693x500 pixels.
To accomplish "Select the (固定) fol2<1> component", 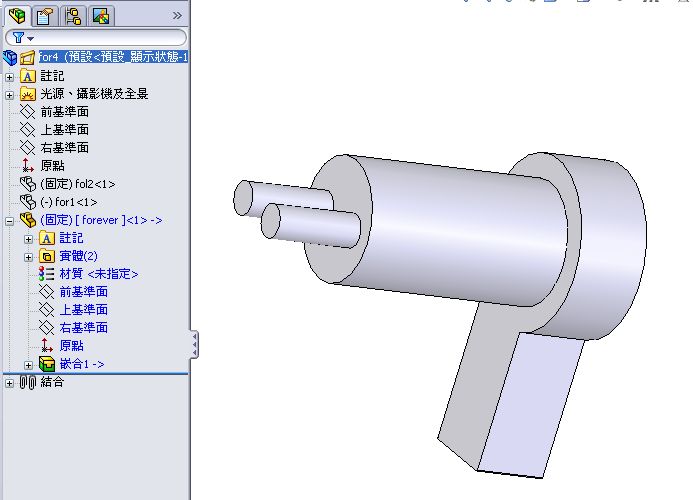I will pos(78,184).
